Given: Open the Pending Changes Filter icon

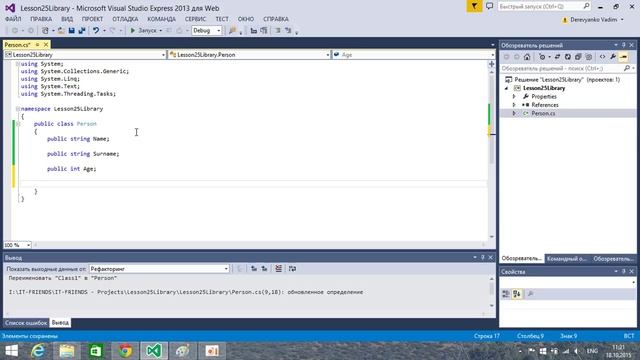Looking at the screenshot, I should pyautogui.click(x=542, y=57).
